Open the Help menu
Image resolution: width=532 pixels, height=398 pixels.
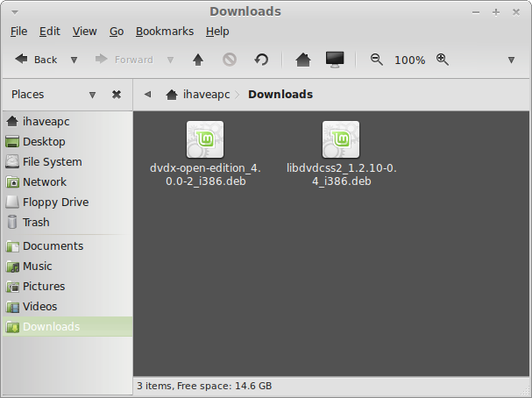point(217,32)
